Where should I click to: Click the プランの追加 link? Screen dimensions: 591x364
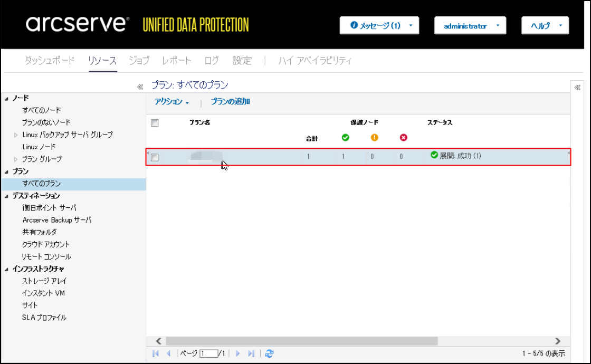[x=230, y=101]
